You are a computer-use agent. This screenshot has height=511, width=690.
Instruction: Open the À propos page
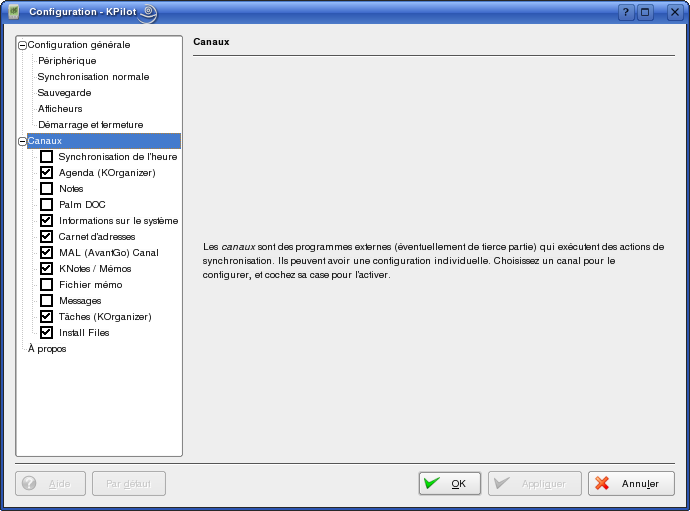point(47,349)
